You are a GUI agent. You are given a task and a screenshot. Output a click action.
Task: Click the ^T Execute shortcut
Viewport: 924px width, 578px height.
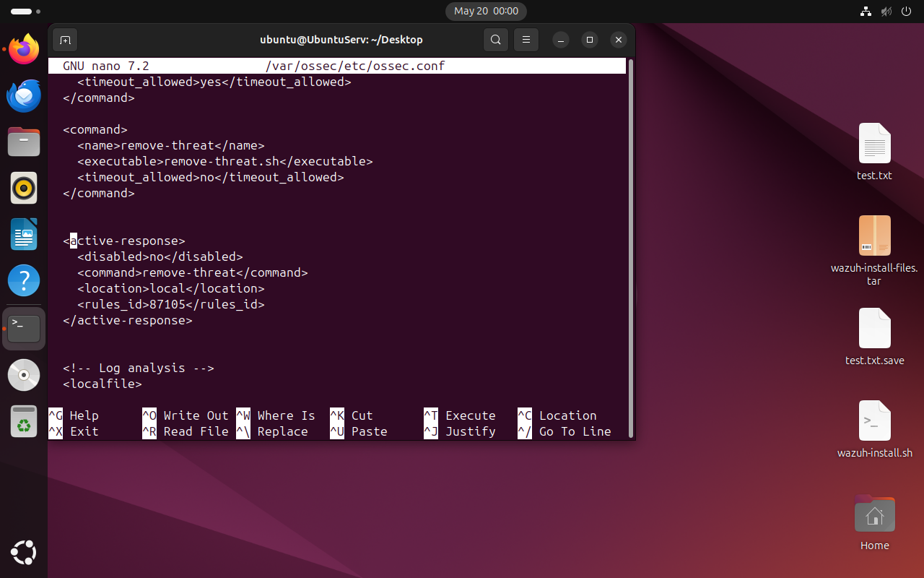[460, 415]
